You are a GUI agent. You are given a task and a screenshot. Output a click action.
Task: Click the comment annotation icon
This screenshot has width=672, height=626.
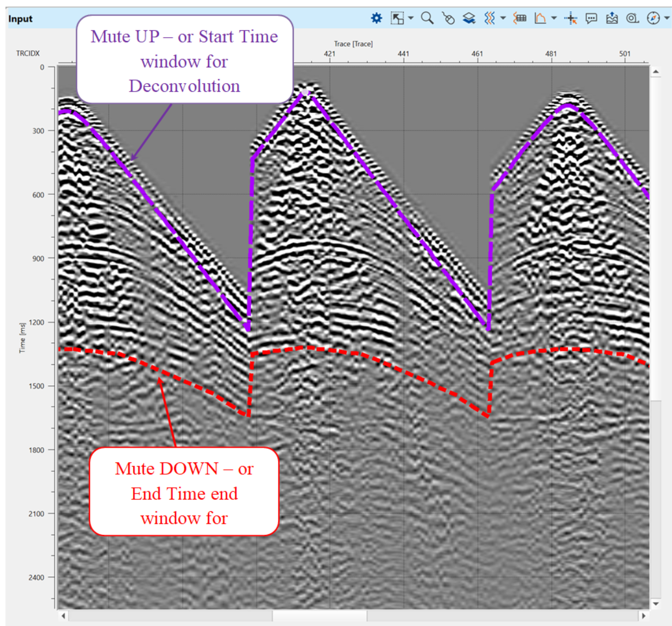(591, 19)
